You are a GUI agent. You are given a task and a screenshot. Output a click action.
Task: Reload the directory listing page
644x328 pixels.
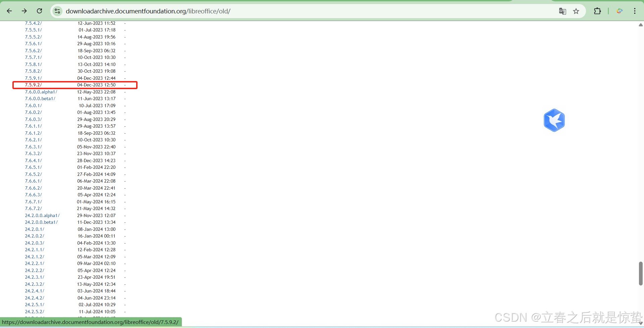click(x=39, y=11)
